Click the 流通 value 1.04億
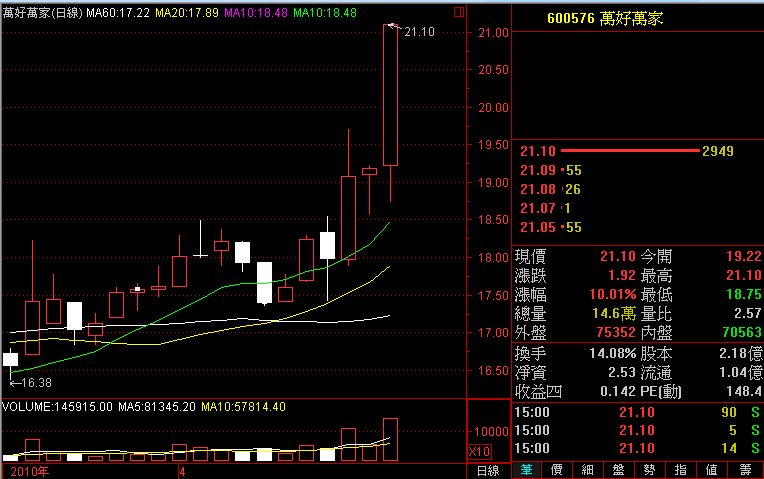764x479 pixels. pyautogui.click(x=741, y=373)
